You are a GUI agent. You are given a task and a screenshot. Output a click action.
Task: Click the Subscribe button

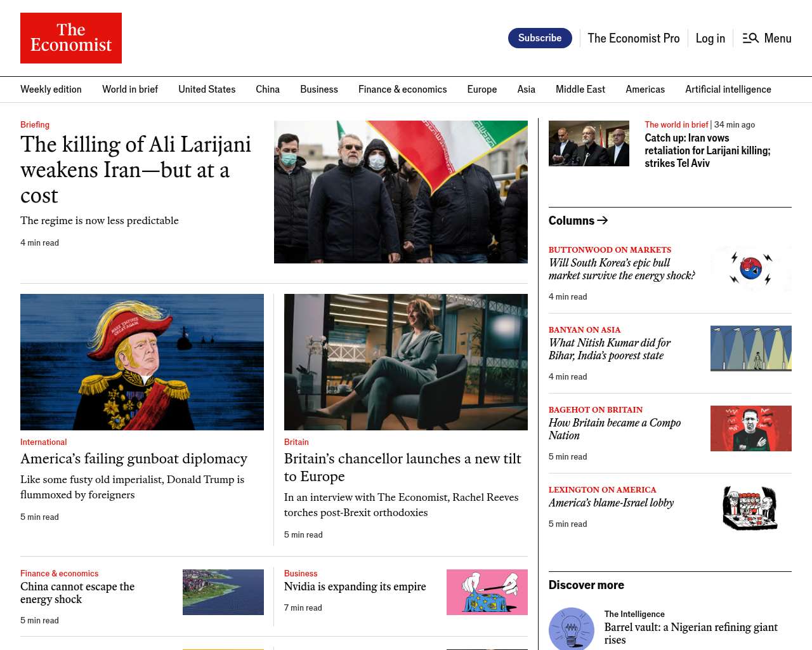pos(540,38)
